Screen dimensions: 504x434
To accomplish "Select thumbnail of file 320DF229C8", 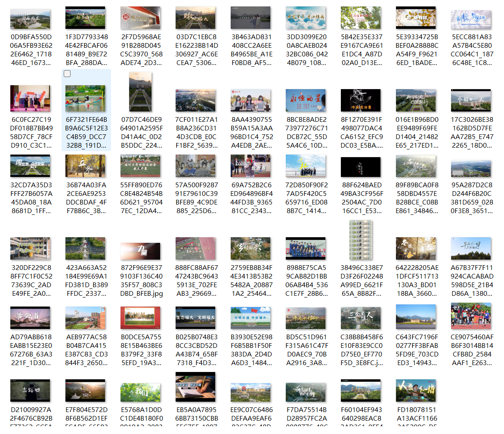I will 30,248.
